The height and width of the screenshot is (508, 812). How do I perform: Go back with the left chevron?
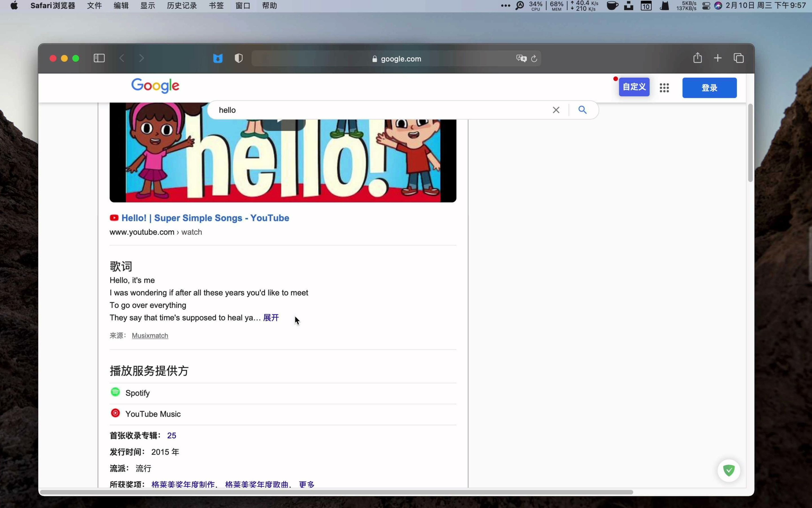point(122,58)
